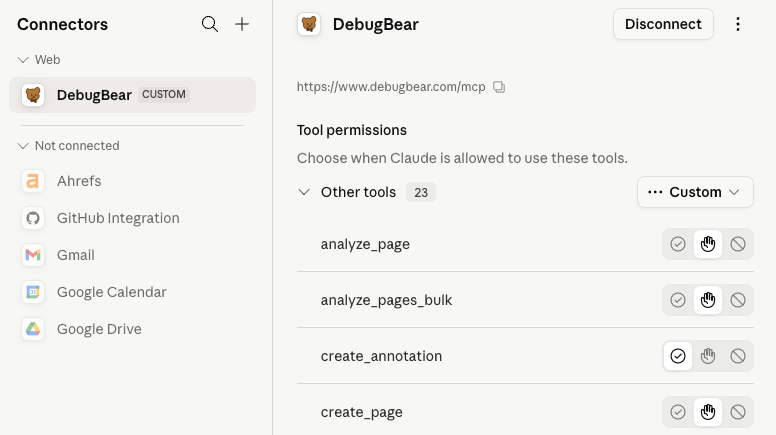Click the analyze_page tool name
Image resolution: width=776 pixels, height=435 pixels.
pyautogui.click(x=365, y=244)
